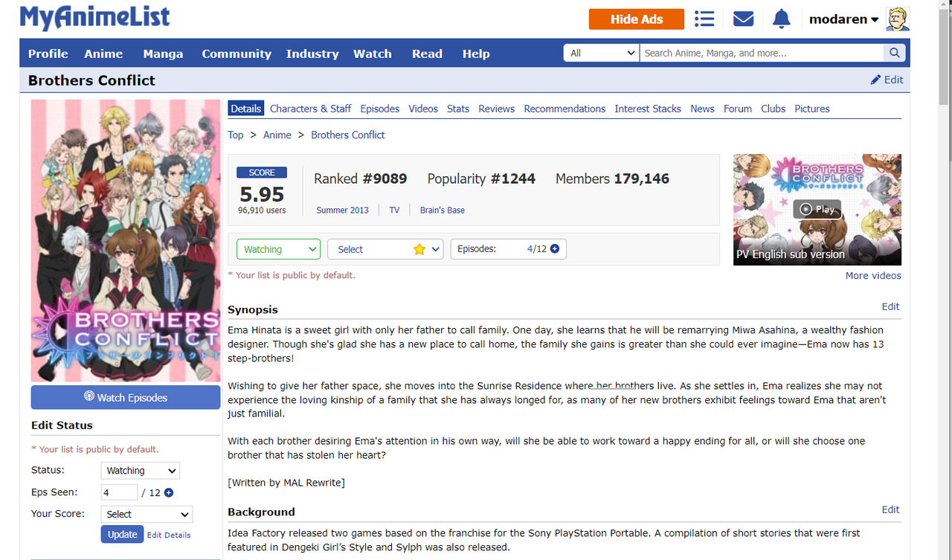Click Anime in breadcrumb
This screenshot has height=560, width=952.
pos(277,135)
